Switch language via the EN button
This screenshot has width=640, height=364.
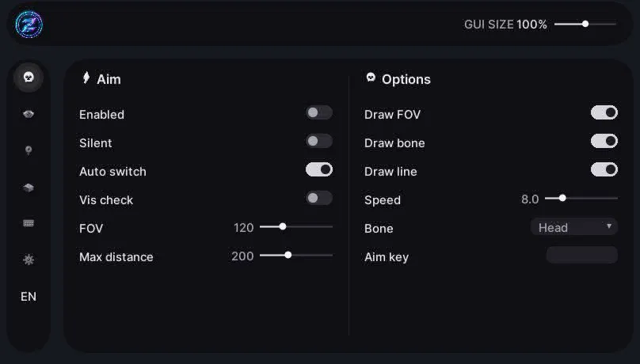pos(29,296)
